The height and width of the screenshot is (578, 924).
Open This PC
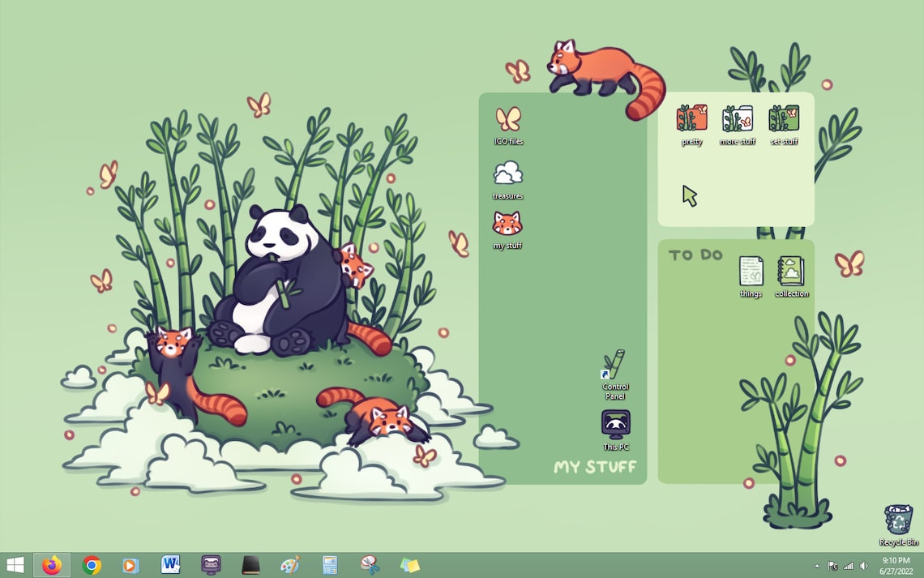[x=615, y=424]
